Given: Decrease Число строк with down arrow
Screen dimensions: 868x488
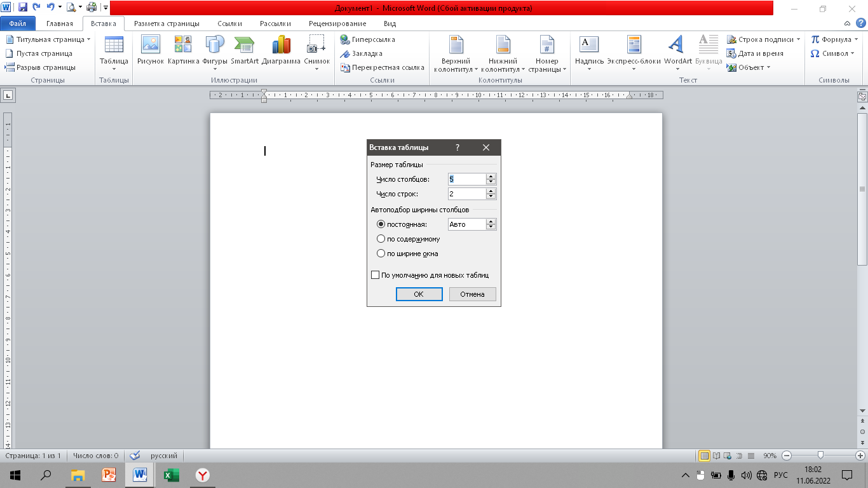Looking at the screenshot, I should [x=491, y=197].
